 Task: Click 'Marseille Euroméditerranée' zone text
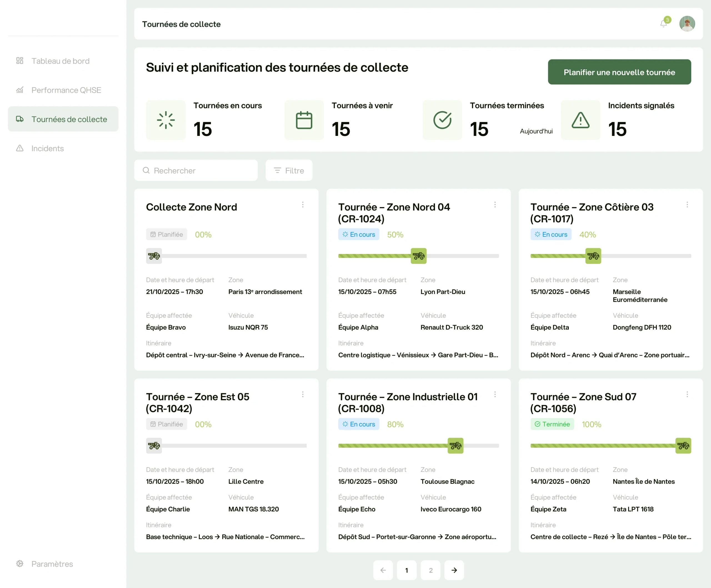pos(640,296)
